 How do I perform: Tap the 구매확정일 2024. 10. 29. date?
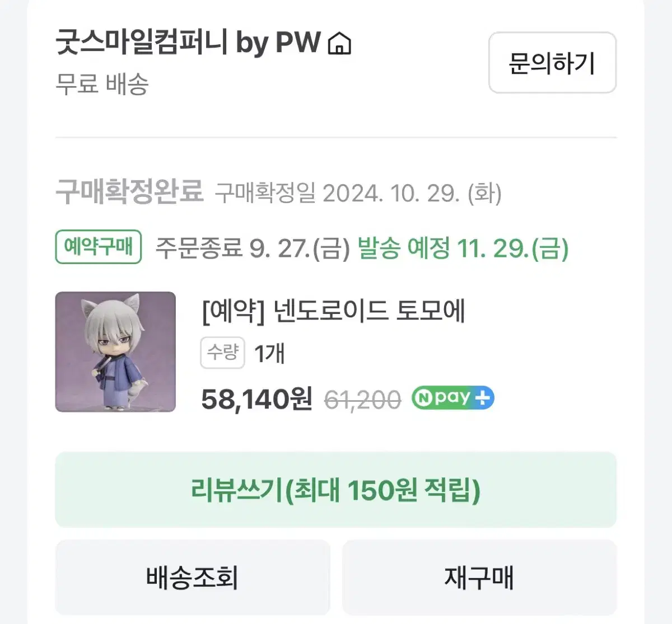358,193
